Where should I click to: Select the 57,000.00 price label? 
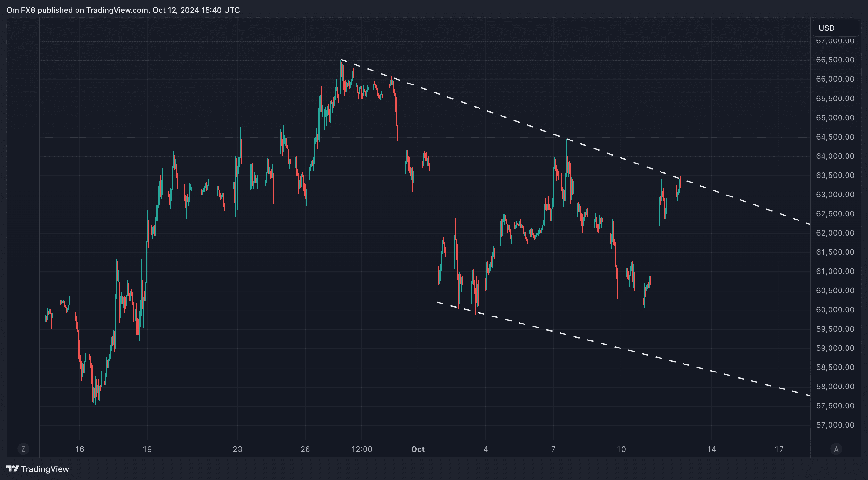835,425
